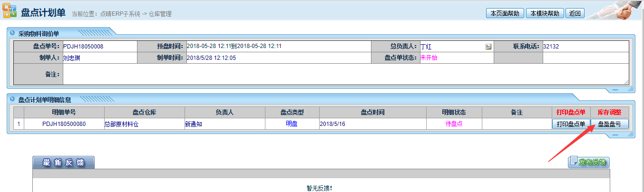Open the picker icon beside 总负责人 field
Screen dimensions: 644x192
click(488, 47)
